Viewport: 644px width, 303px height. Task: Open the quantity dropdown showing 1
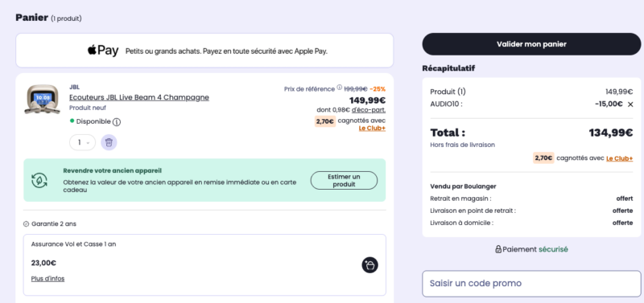(83, 142)
